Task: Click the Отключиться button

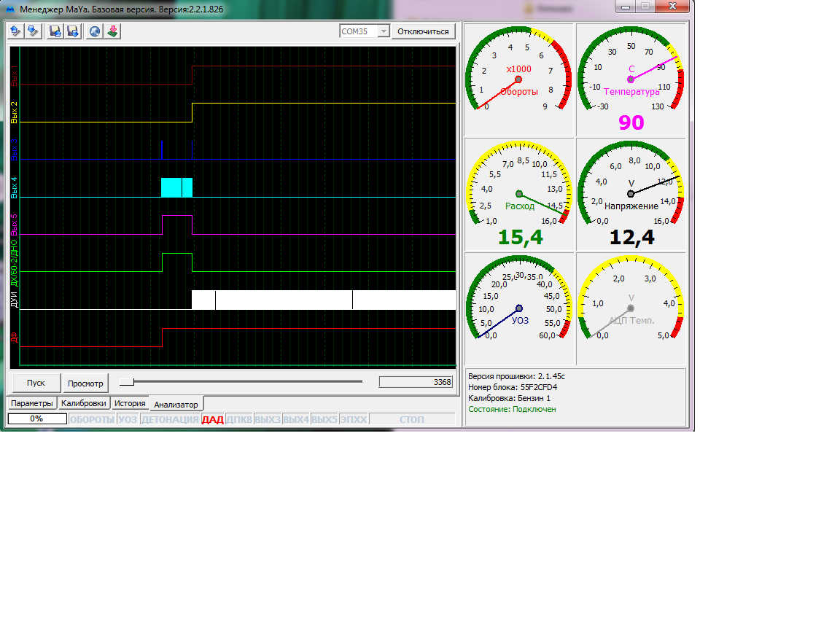Action: point(423,31)
